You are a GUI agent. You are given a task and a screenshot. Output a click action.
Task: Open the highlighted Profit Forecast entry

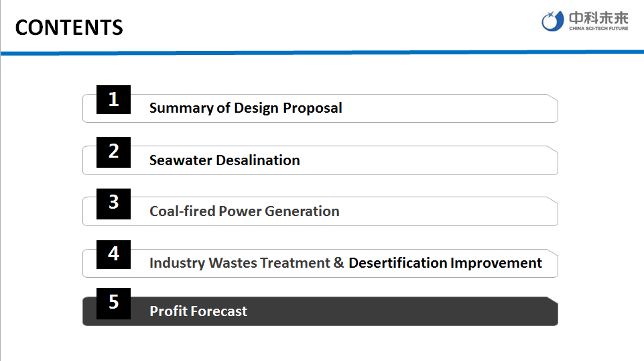tap(198, 311)
